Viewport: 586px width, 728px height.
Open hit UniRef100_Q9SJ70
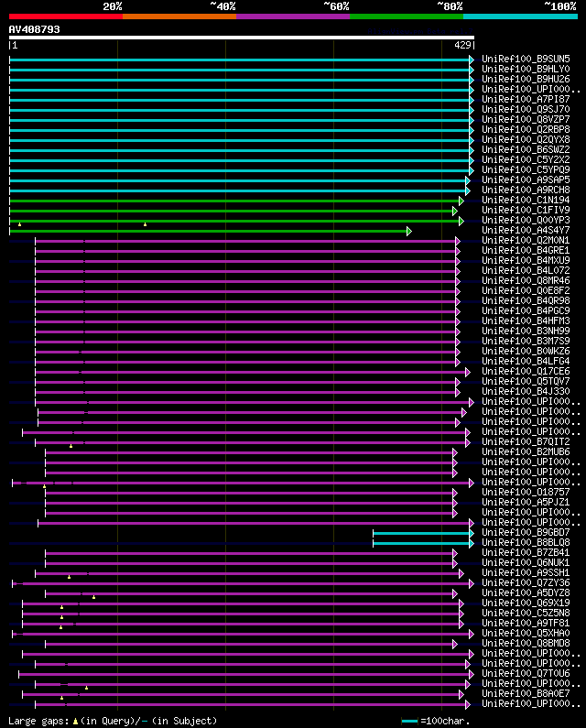526,109
